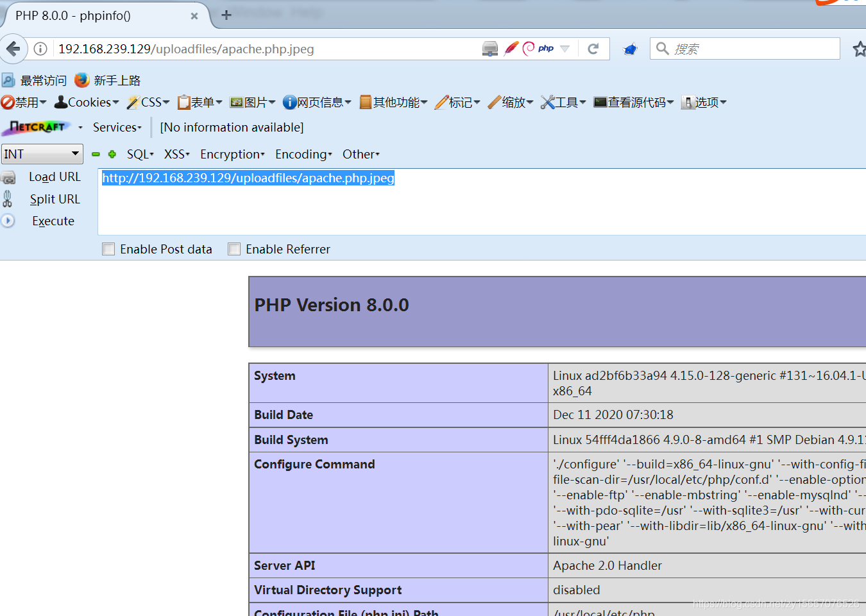Viewport: 866px width, 616px height.
Task: Open the 表单 toolbar menu
Action: (x=200, y=102)
